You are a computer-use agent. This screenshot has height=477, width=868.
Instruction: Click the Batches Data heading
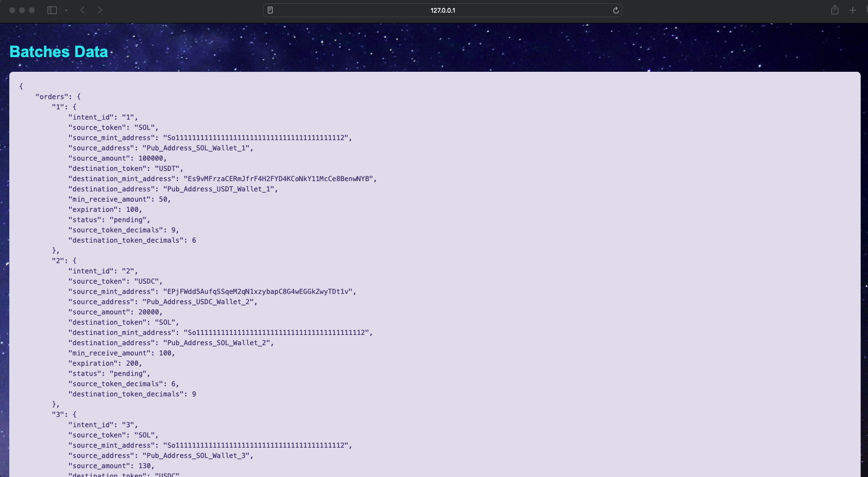coord(59,52)
